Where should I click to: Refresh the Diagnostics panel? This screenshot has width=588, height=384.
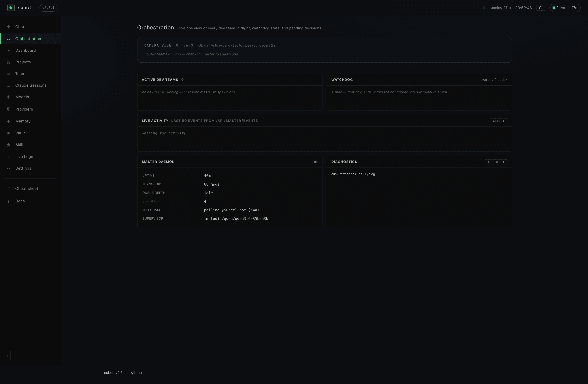[x=496, y=162]
